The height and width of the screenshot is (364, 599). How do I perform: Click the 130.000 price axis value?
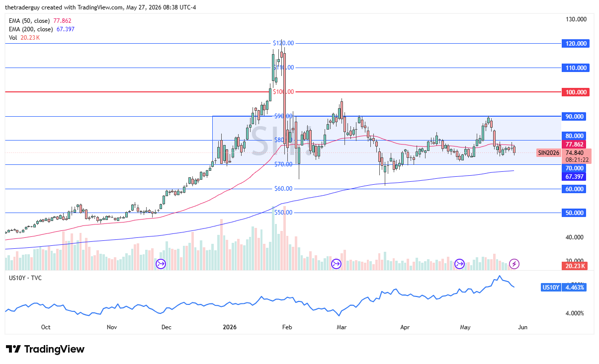click(x=577, y=19)
